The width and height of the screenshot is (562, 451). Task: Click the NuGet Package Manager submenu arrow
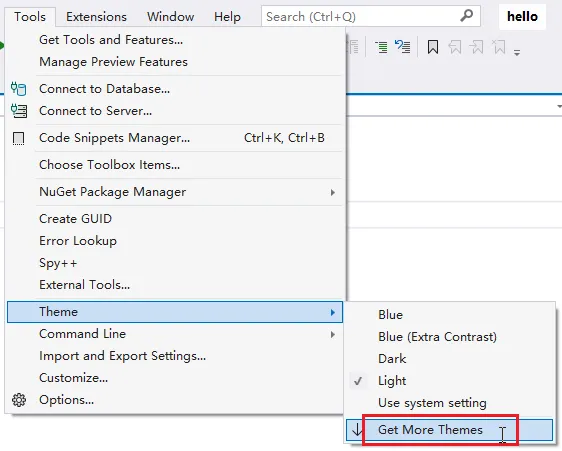coord(333,193)
